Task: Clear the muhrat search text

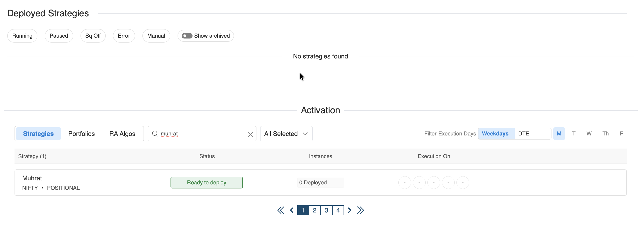Action: point(250,134)
